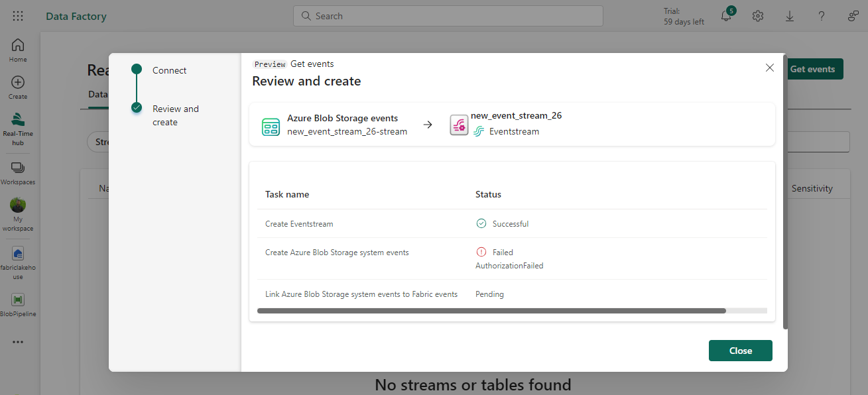
Task: Click the Successful status check icon
Action: click(481, 223)
